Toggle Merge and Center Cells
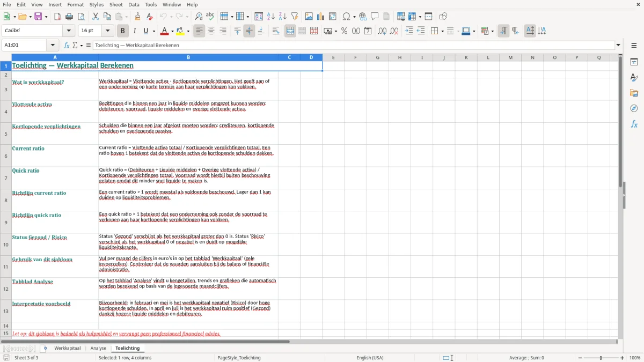The width and height of the screenshot is (644, 362). pos(290,31)
